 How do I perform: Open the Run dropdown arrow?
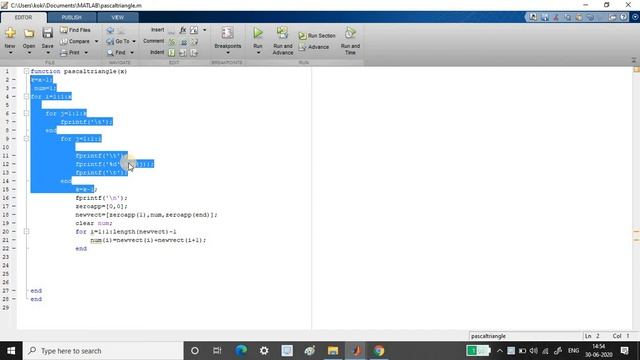click(x=258, y=53)
